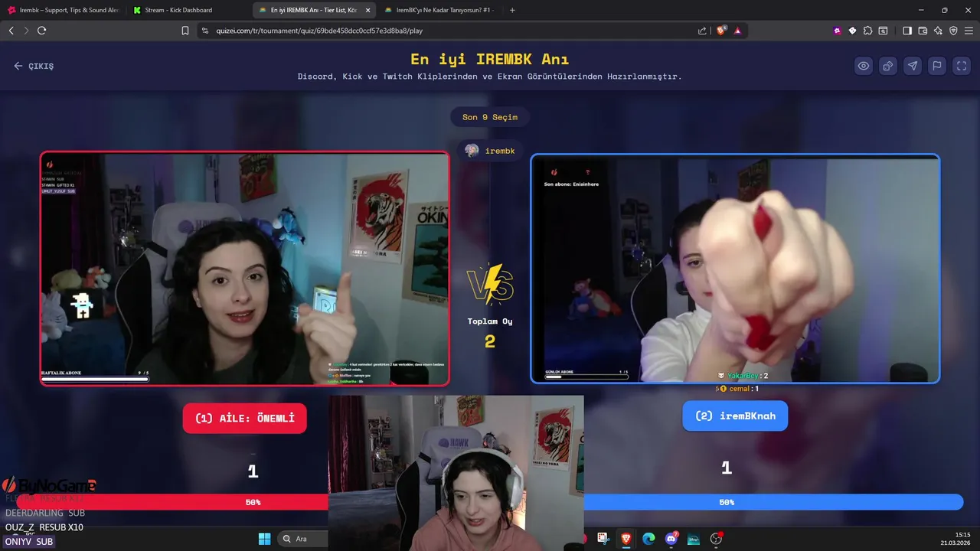Enter fullscreen with the corner-brackets icon
The image size is (980, 551).
(x=962, y=66)
